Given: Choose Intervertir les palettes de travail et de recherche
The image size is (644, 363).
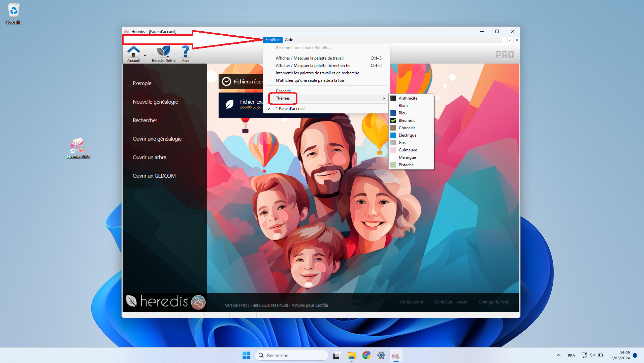Looking at the screenshot, I should tap(317, 73).
